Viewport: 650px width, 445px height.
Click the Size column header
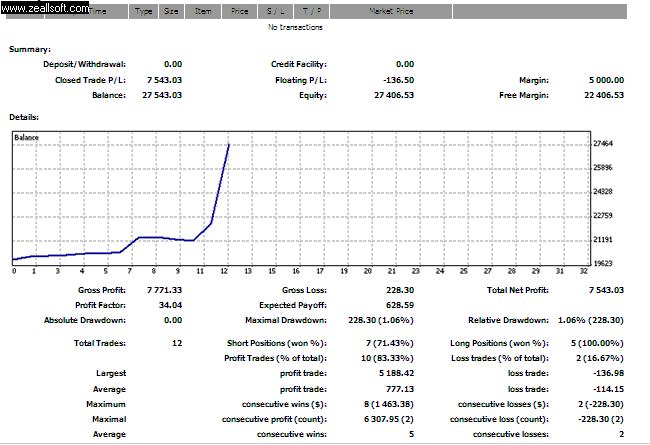click(171, 12)
